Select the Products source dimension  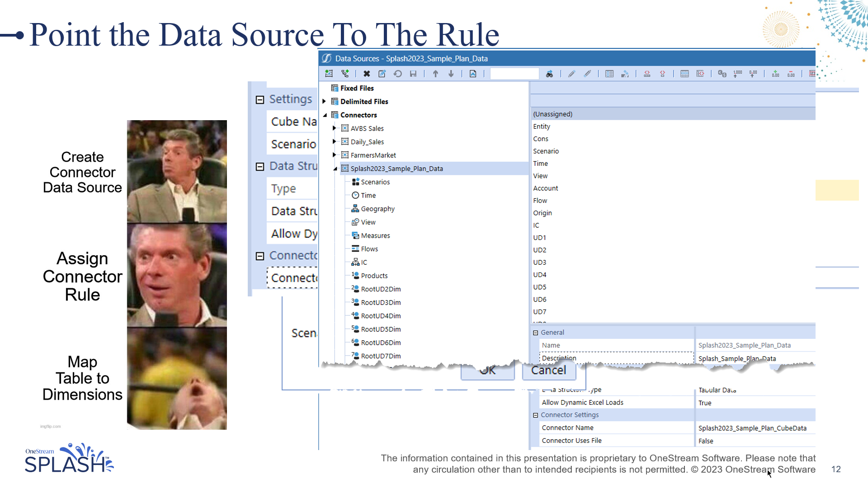(x=374, y=276)
